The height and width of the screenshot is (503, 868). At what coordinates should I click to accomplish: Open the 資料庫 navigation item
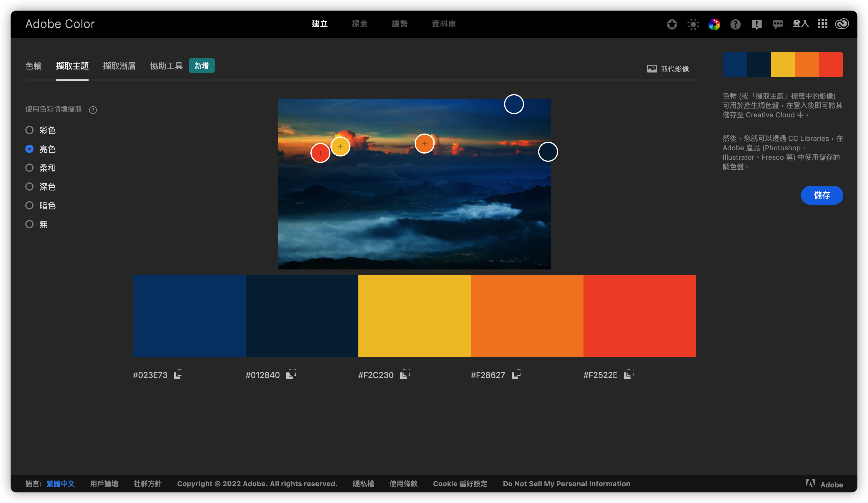tap(444, 24)
